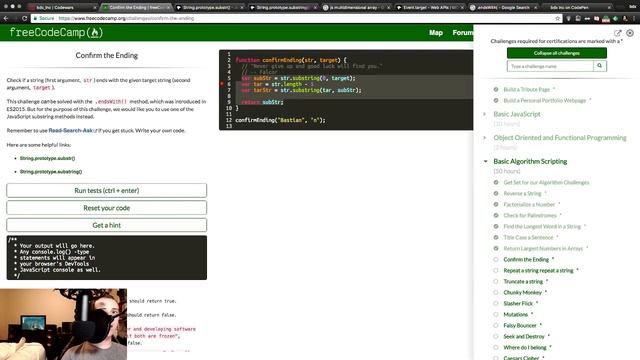Open Where do I belong challenge
The width and height of the screenshot is (640, 360).
524,348
